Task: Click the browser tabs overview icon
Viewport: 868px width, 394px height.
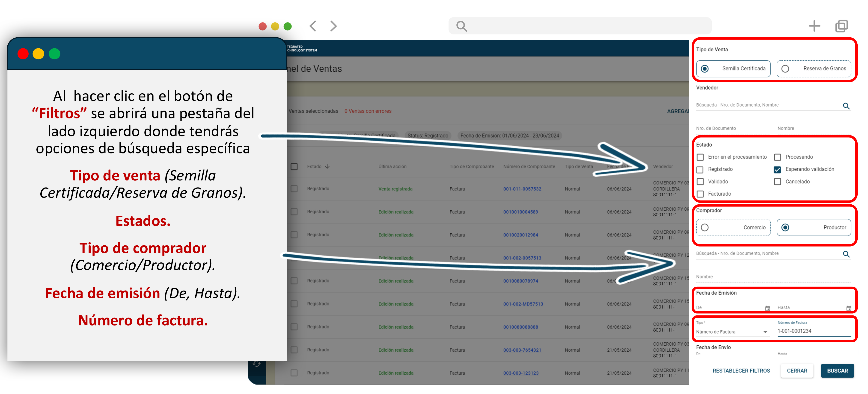Action: [x=841, y=26]
